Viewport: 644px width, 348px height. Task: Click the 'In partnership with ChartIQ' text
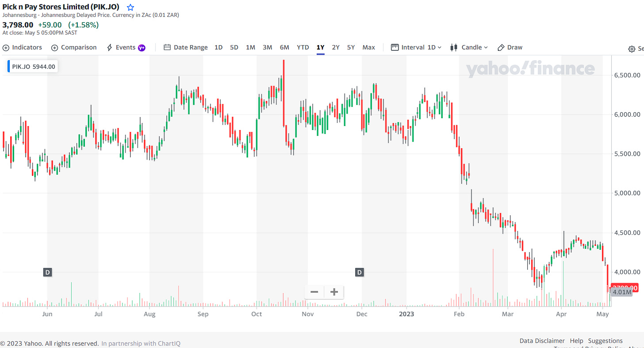(141, 344)
